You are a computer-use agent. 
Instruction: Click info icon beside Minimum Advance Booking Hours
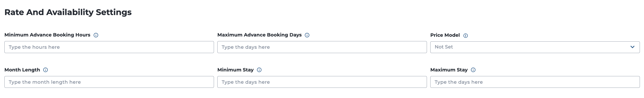click(96, 35)
